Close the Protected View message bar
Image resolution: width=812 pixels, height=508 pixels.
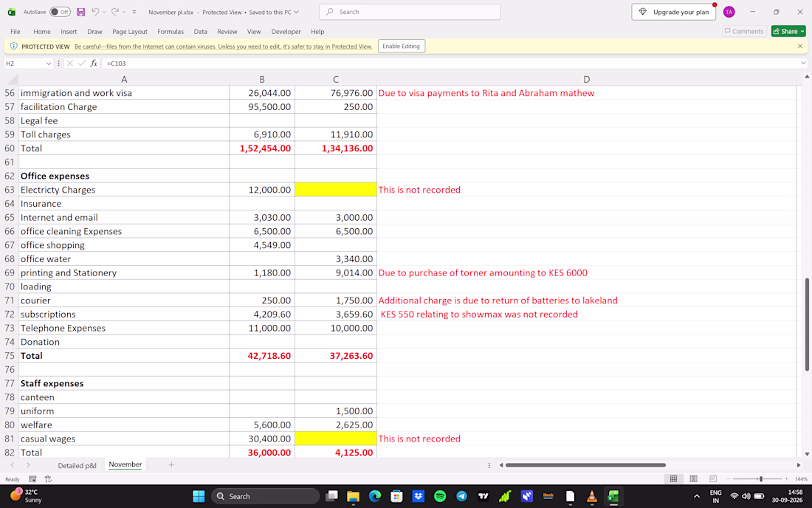pos(800,46)
